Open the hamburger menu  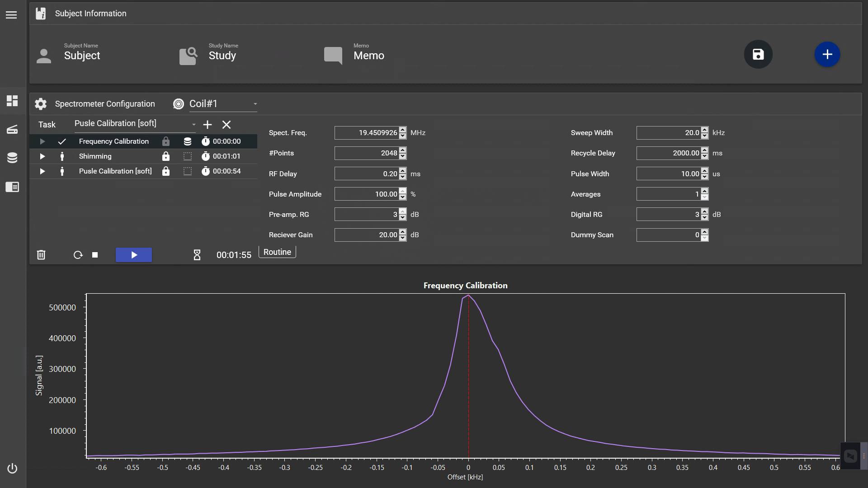[11, 15]
